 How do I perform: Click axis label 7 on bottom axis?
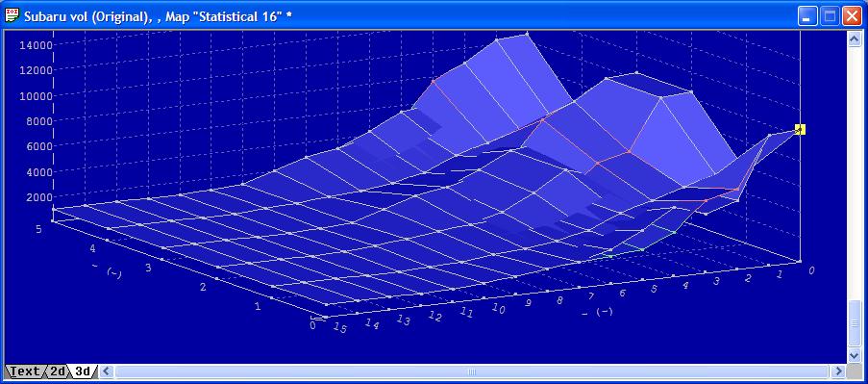click(x=591, y=296)
